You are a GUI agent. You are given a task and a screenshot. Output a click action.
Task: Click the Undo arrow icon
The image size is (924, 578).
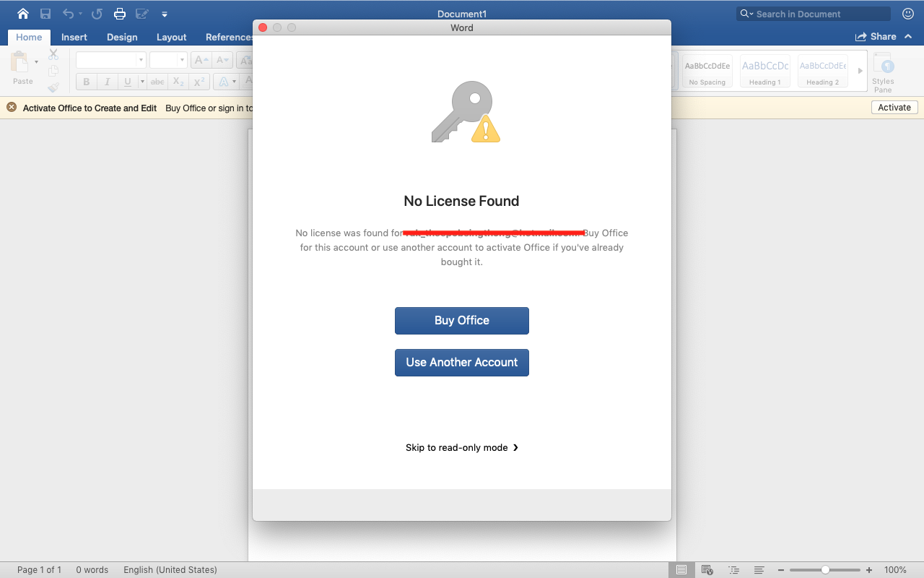(68, 14)
